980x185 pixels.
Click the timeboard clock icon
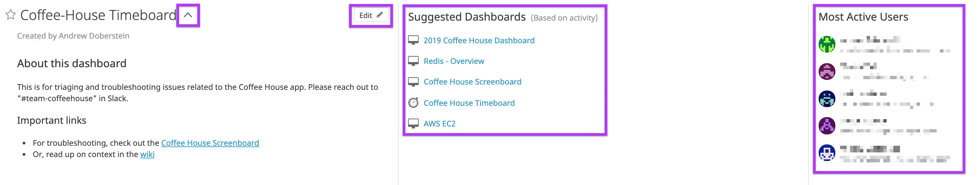coord(413,102)
